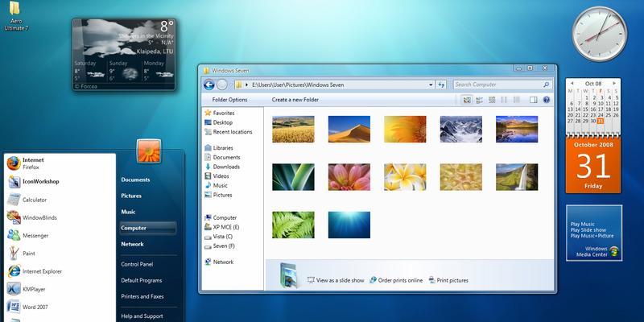
Task: Click View as a slide show
Action: (336, 280)
